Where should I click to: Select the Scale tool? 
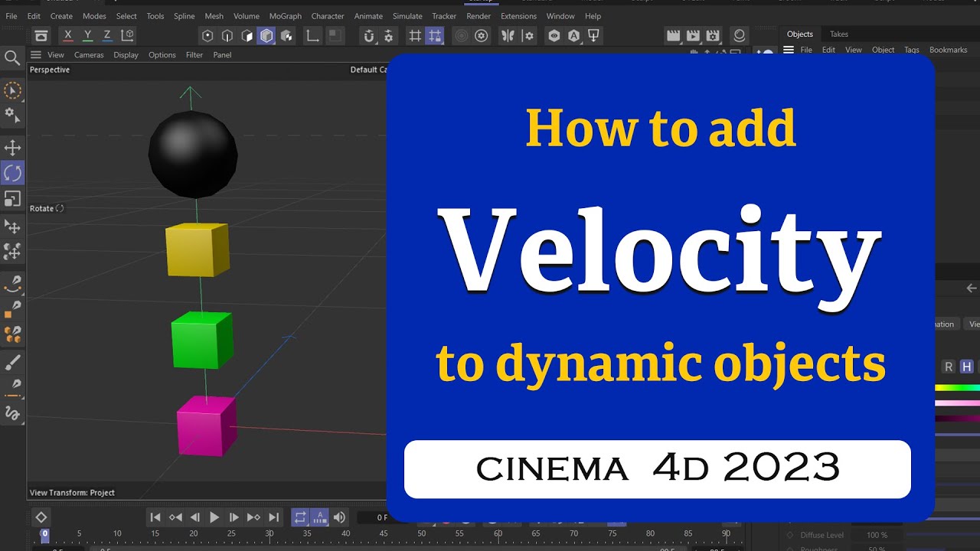point(12,199)
